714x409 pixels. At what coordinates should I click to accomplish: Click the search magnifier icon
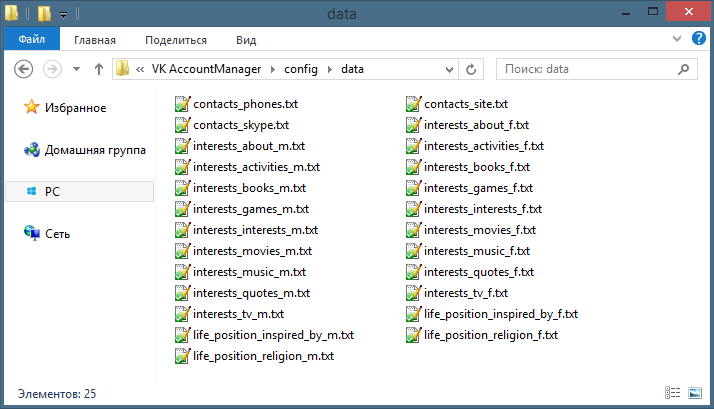(683, 69)
